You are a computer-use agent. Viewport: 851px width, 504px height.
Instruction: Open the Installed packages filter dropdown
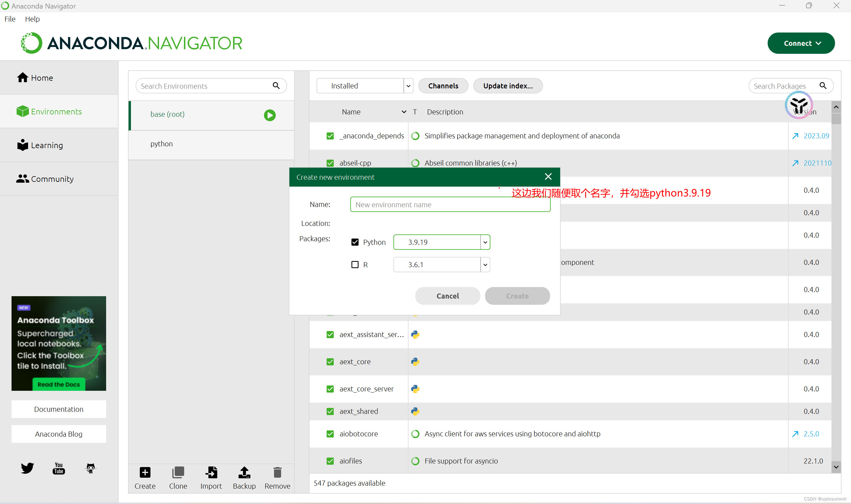coord(409,86)
